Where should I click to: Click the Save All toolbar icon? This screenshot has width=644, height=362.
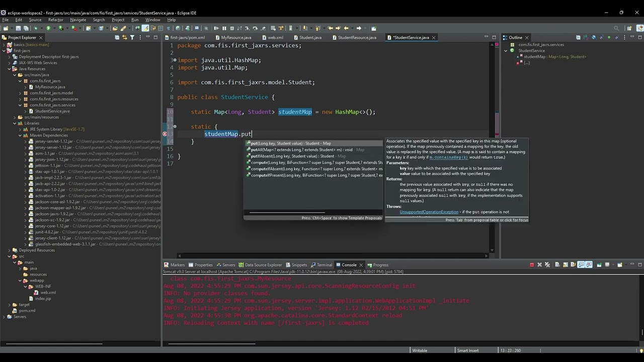(x=26, y=28)
